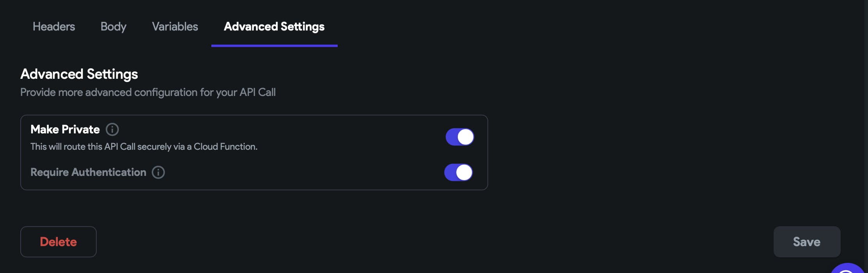Click the words "Cloud Function" in the description

[x=225, y=147]
